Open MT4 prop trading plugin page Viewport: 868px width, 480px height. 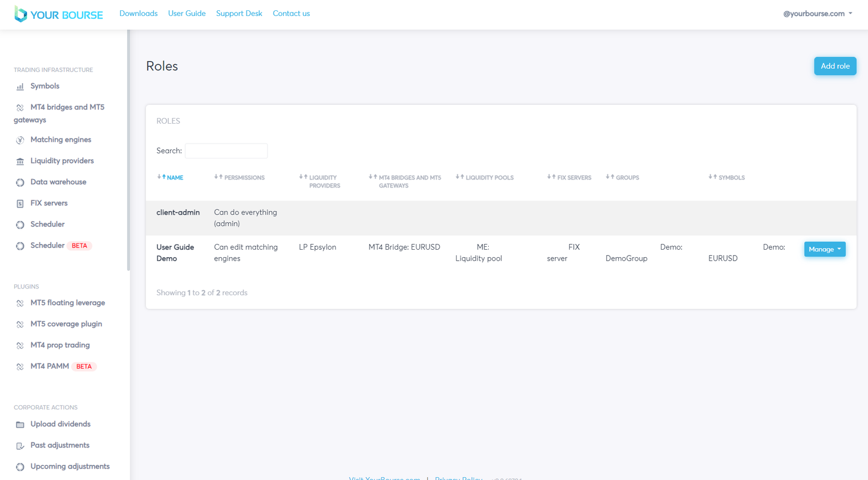60,345
